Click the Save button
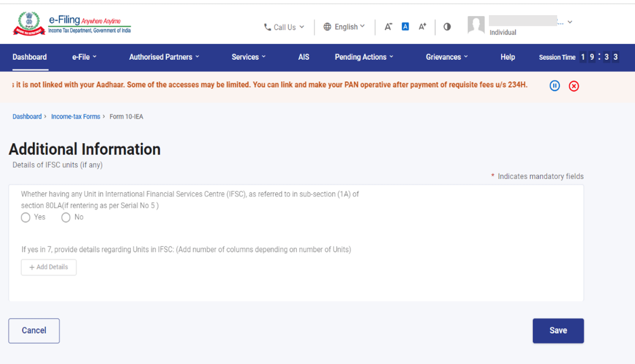635x364 pixels. pos(558,330)
